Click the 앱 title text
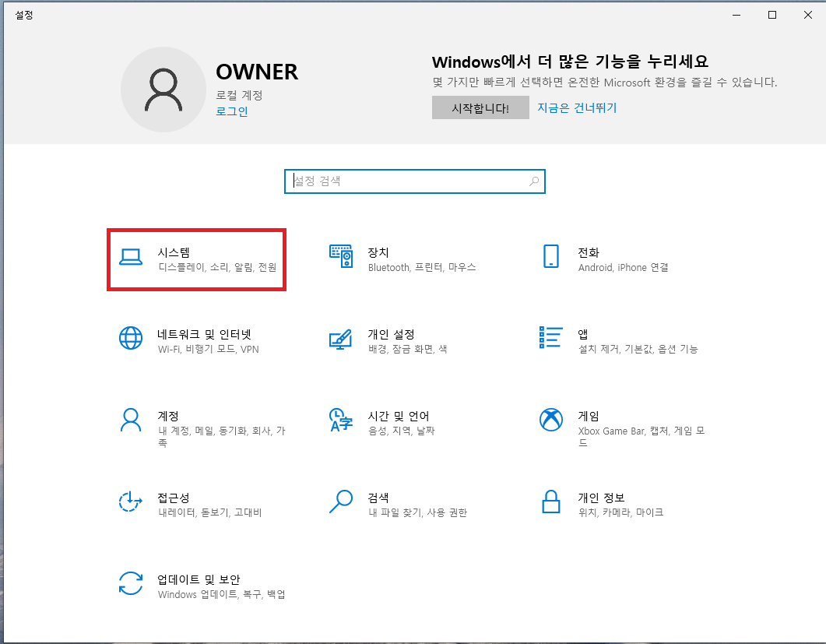The height and width of the screenshot is (644, 826). (x=582, y=334)
